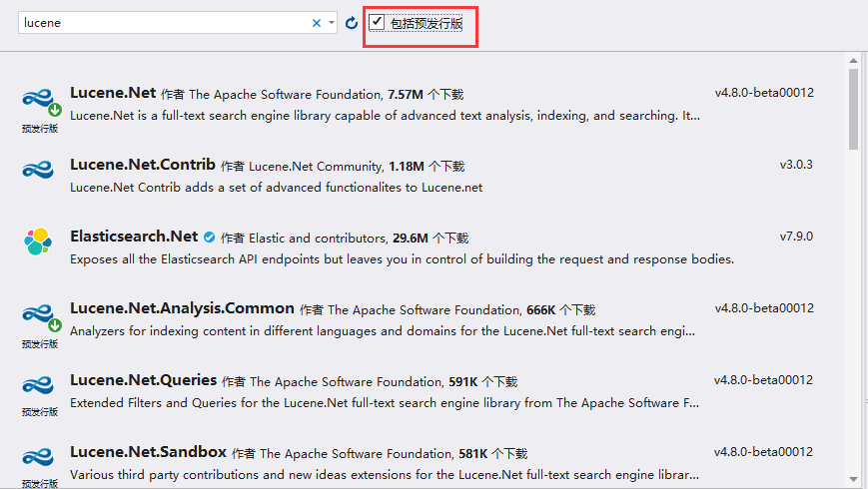The image size is (868, 489).
Task: Click the 29.6M download count
Action: click(x=411, y=239)
